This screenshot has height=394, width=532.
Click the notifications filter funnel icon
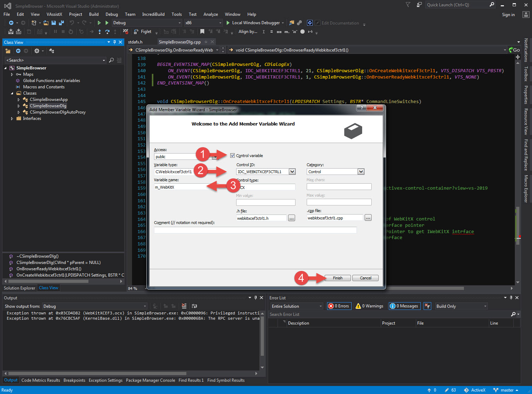tap(408, 5)
